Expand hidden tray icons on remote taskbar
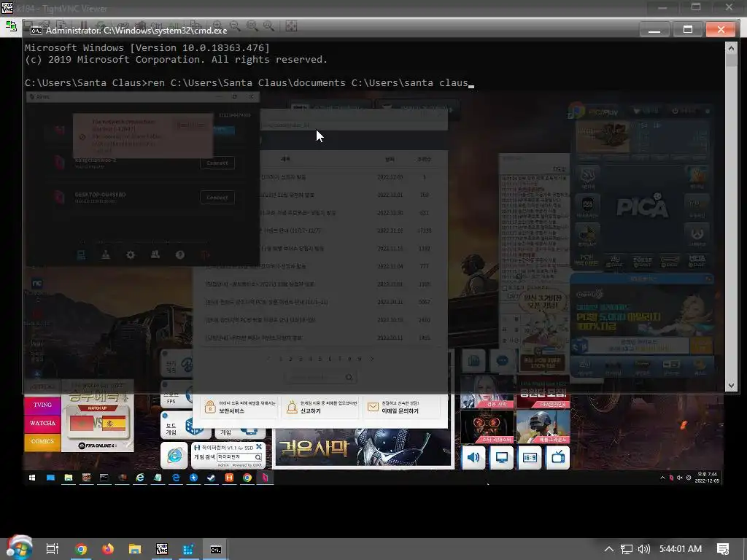 (x=662, y=478)
